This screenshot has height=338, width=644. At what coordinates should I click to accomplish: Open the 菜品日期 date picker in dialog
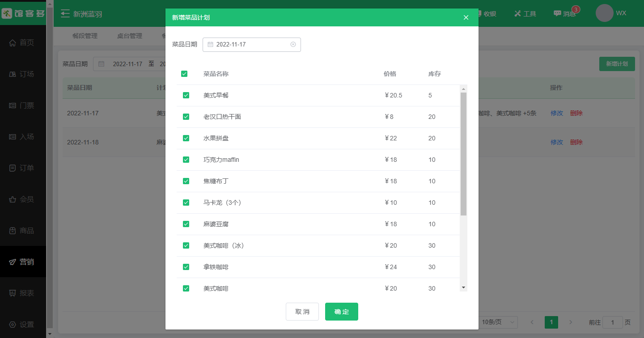(251, 45)
